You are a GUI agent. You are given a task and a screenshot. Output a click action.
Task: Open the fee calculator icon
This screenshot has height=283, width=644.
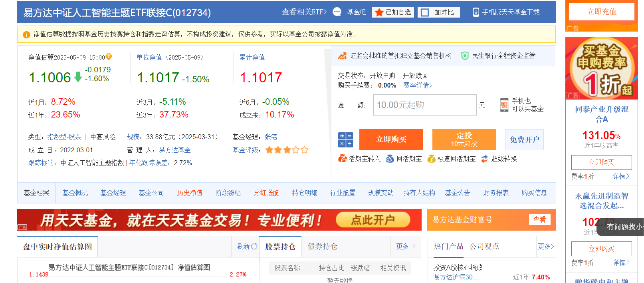[x=346, y=140]
